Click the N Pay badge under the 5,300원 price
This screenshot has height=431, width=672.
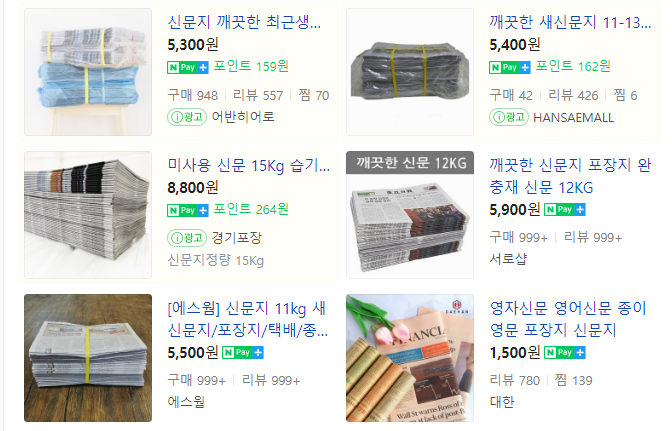pyautogui.click(x=188, y=67)
